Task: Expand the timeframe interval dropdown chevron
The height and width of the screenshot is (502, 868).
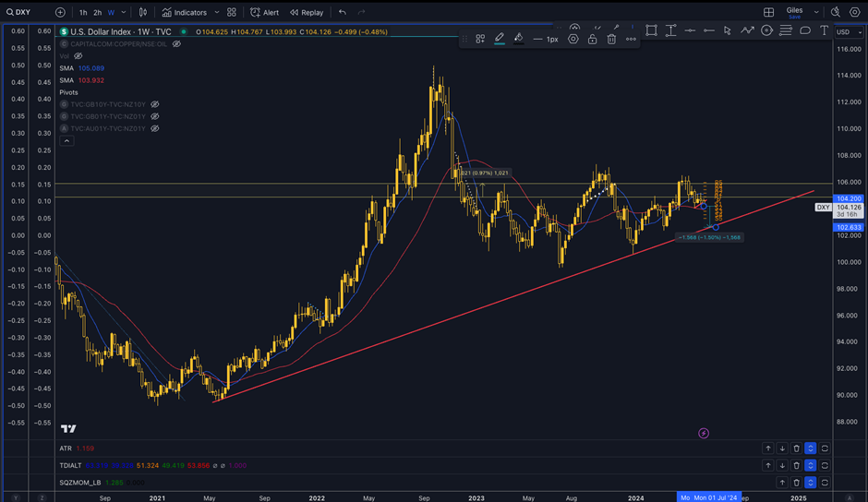Action: (x=125, y=13)
